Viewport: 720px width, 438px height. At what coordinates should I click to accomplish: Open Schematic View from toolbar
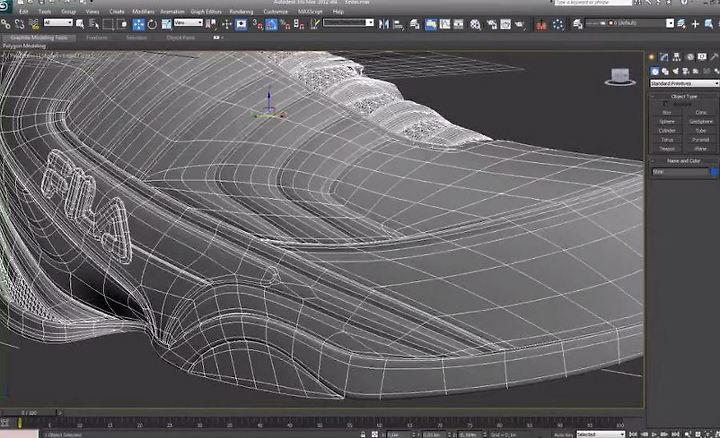pos(459,24)
